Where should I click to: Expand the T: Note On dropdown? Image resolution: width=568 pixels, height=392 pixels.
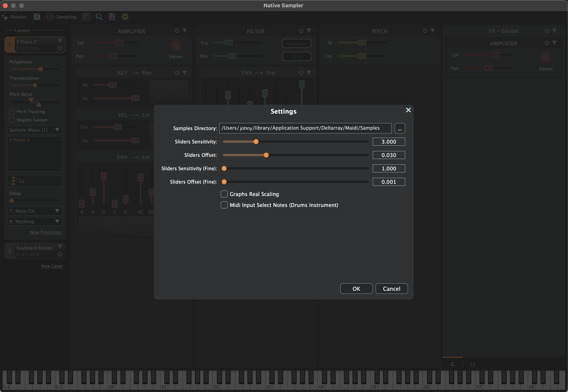[35, 211]
